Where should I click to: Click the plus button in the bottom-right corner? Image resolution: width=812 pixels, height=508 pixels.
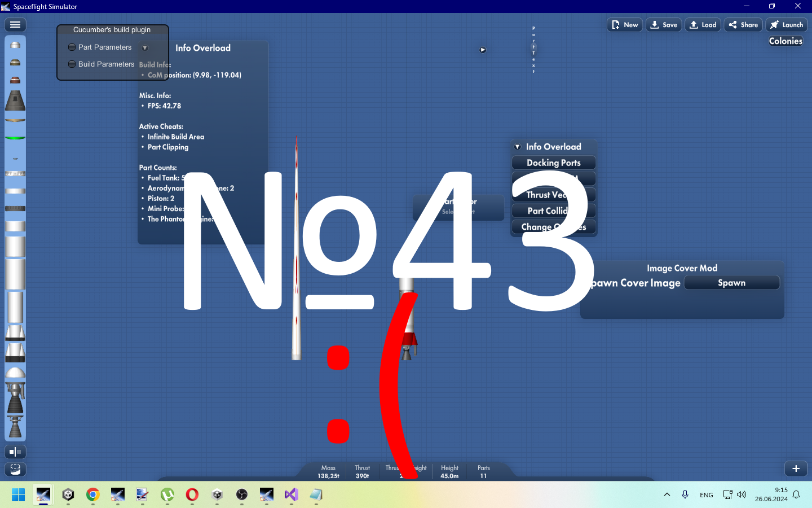point(796,468)
